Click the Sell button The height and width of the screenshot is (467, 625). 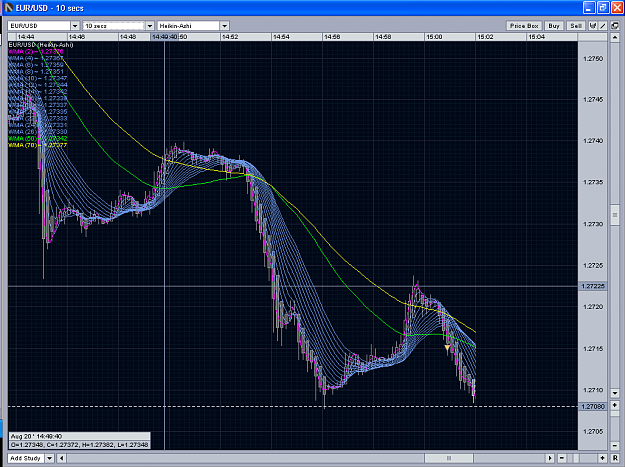click(x=576, y=26)
